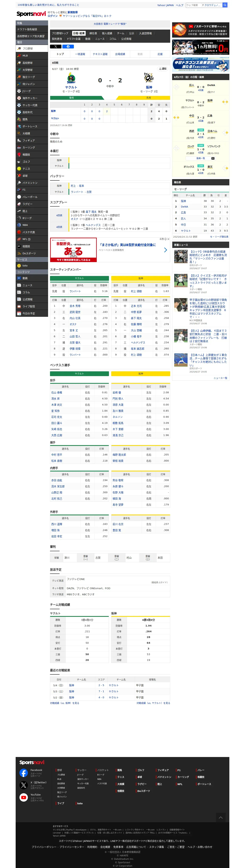Click the footer X (旧Twitter) icon
The image size is (245, 868).
[x=24, y=785]
